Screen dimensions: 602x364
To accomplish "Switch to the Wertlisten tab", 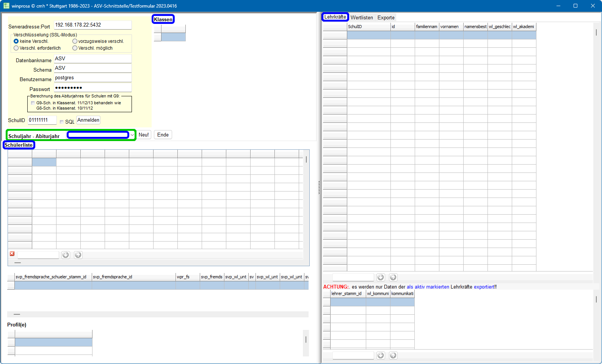I will click(x=362, y=17).
